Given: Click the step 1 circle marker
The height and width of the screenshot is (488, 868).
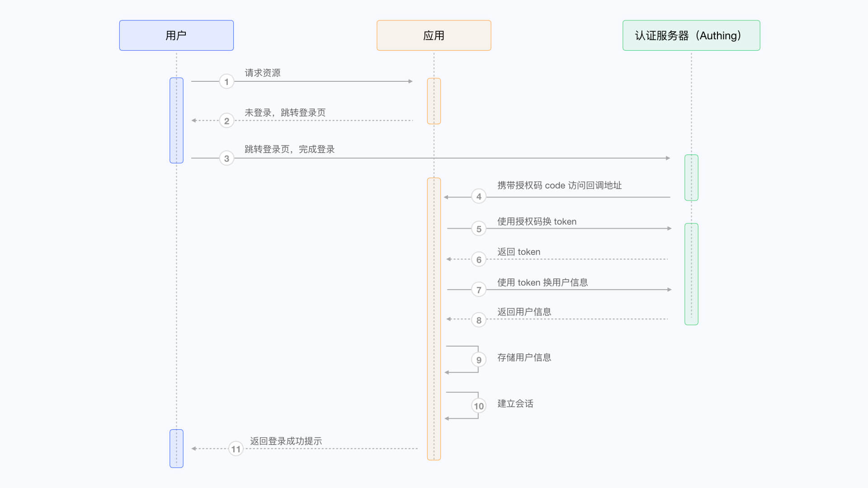Looking at the screenshot, I should click(226, 82).
